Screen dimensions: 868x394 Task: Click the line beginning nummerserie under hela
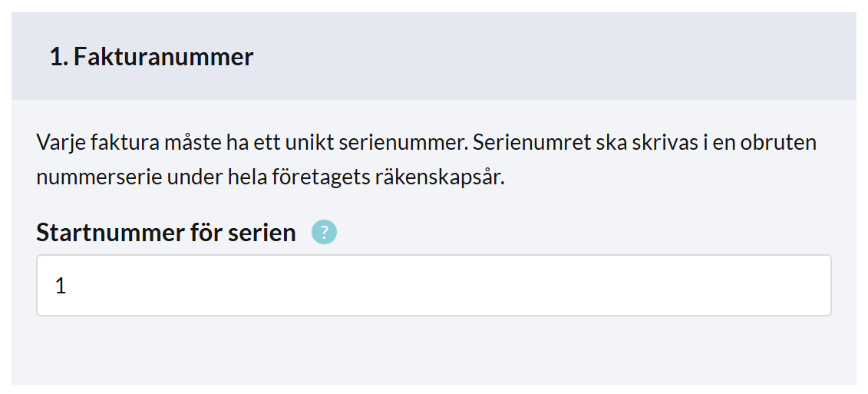coord(271,178)
